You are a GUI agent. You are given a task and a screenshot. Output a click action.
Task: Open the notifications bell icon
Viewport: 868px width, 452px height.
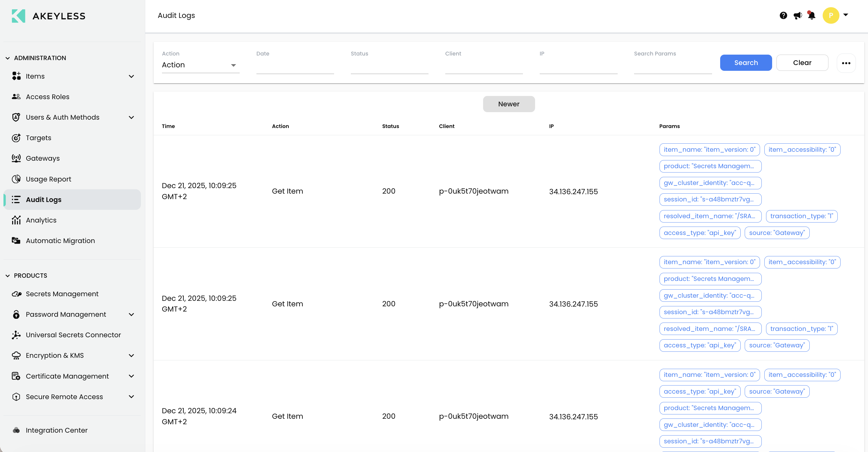[x=811, y=16]
